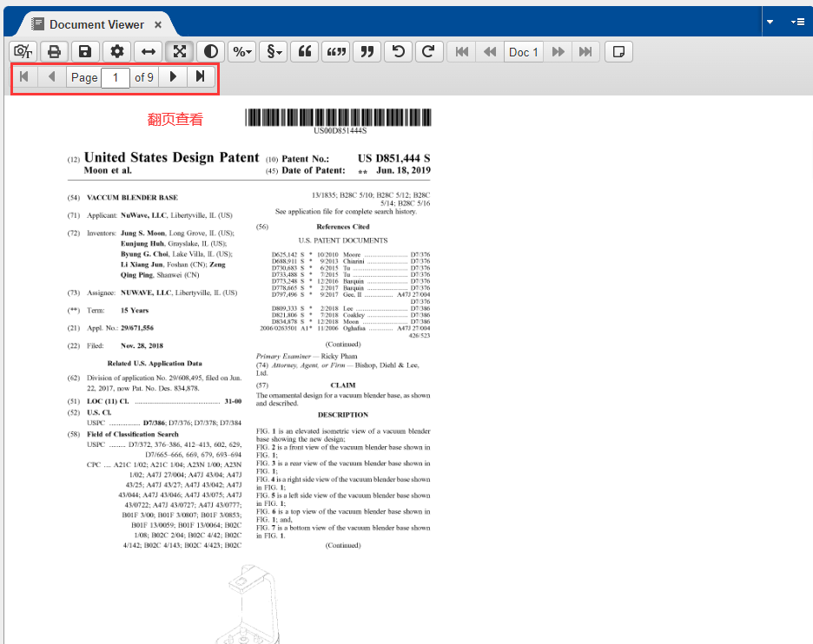This screenshot has width=813, height=644.
Task: Click the 'of 9' page count label
Action: click(x=144, y=78)
